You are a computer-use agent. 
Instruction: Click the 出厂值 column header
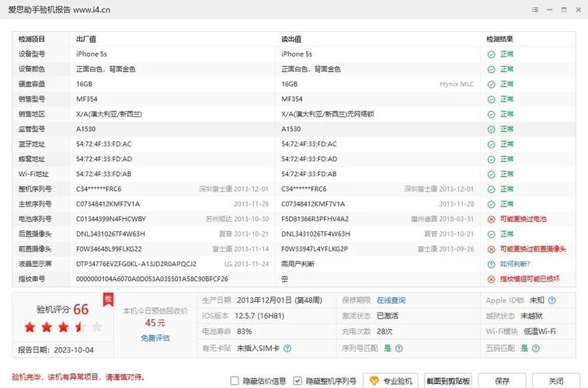click(x=86, y=39)
